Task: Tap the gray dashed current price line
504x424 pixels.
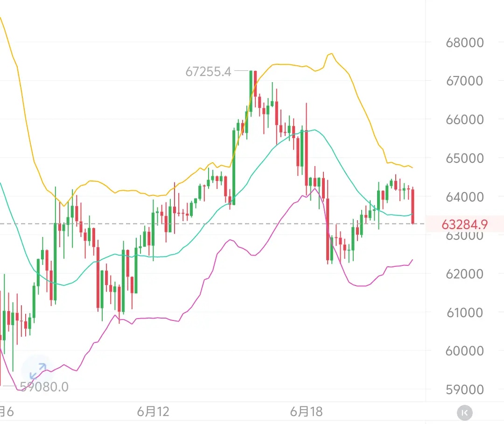Action: [x=212, y=223]
